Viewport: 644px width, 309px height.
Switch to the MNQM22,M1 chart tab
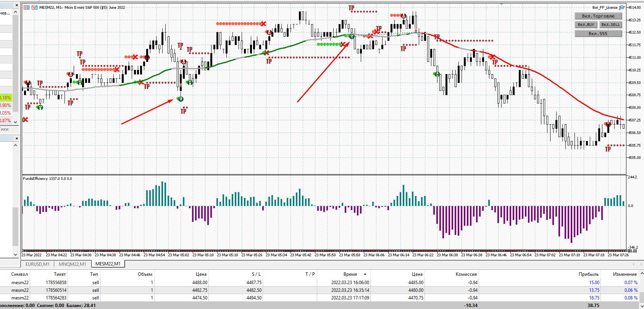click(x=73, y=264)
